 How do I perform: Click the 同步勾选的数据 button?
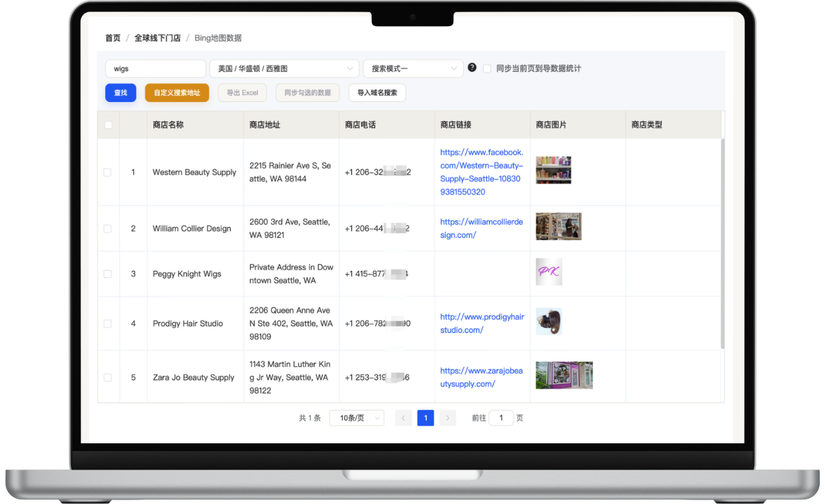click(x=307, y=93)
